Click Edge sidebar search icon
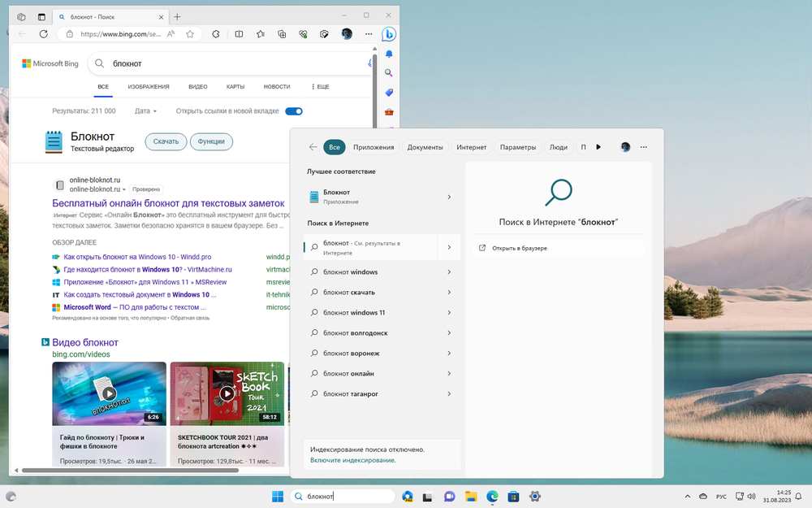Screen dimensions: 812x508 click(x=389, y=73)
